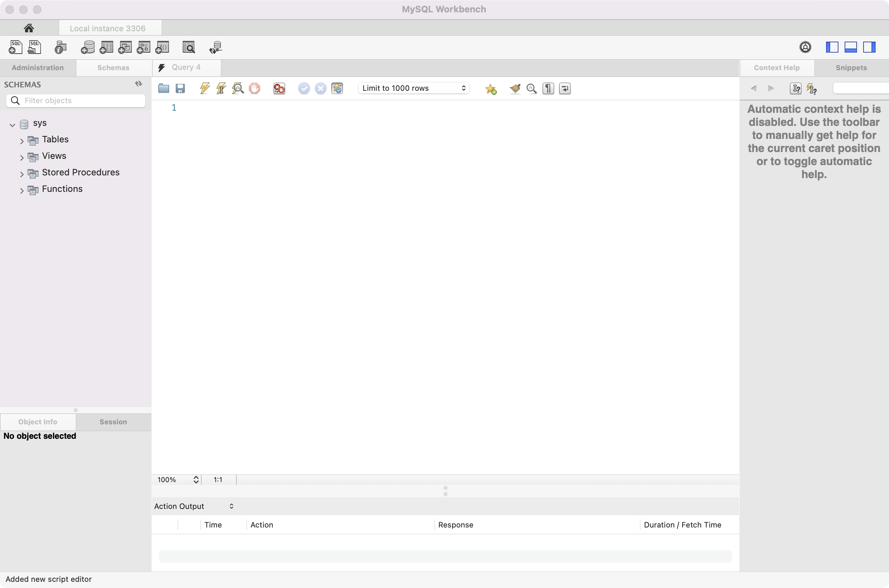Expand the Tables tree node
The height and width of the screenshot is (588, 889).
point(22,141)
